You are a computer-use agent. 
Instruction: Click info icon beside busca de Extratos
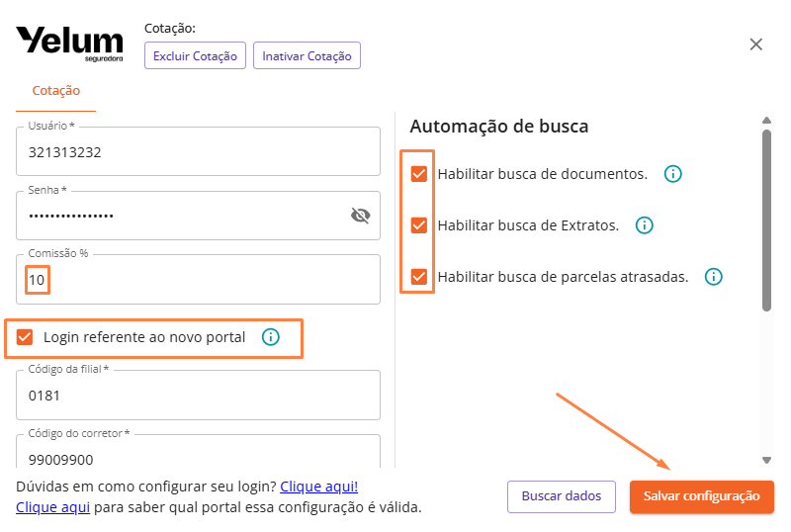(645, 225)
